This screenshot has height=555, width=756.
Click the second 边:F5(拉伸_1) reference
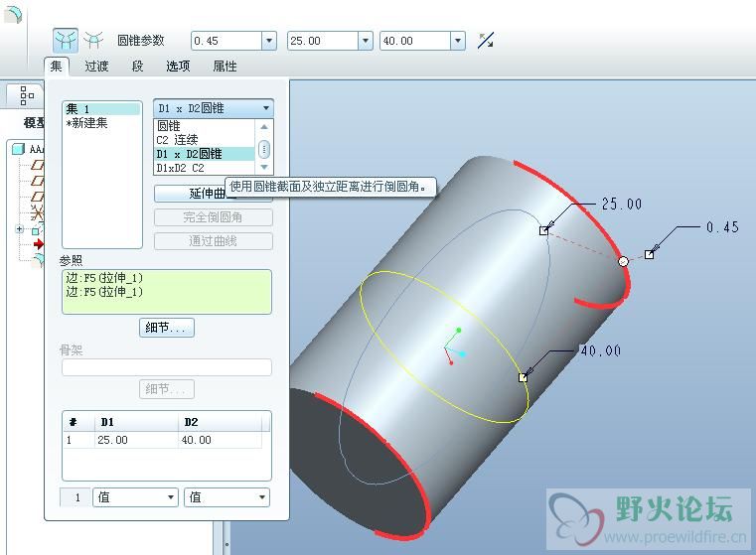104,292
